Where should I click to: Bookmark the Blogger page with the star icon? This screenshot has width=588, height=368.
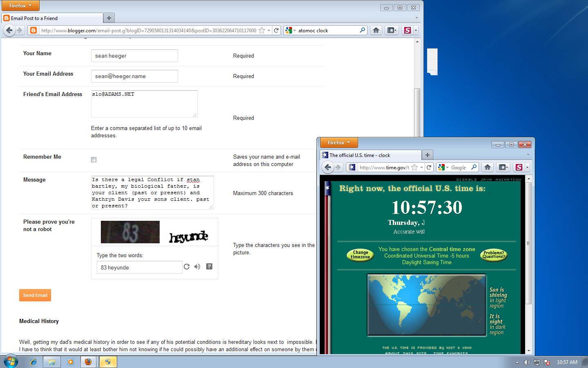(262, 30)
